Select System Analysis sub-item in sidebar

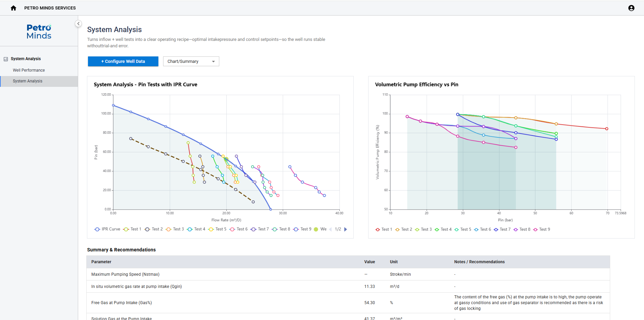28,81
